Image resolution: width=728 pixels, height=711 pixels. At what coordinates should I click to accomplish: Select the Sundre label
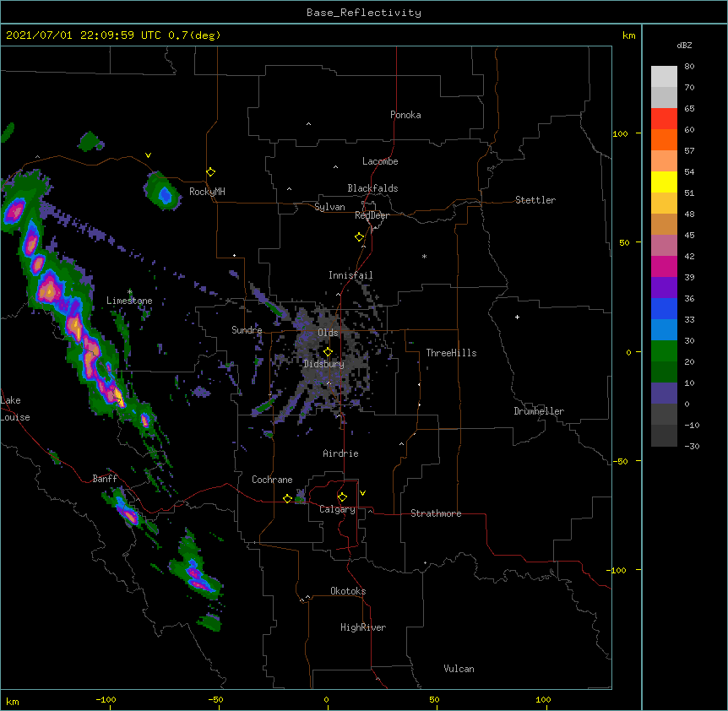(247, 330)
